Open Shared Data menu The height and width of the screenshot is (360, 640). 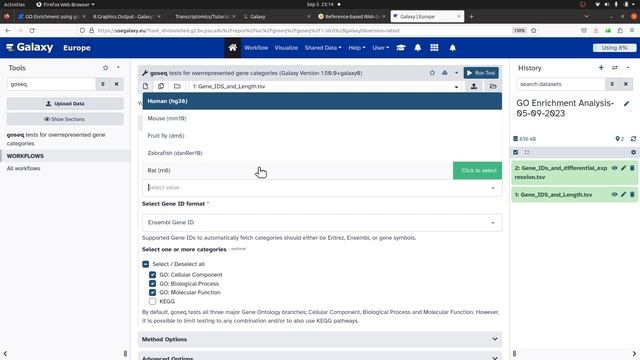coord(323,48)
